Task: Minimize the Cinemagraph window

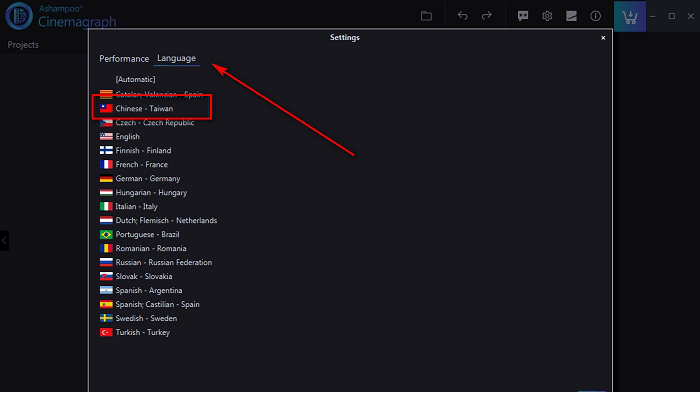Action: 653,16
